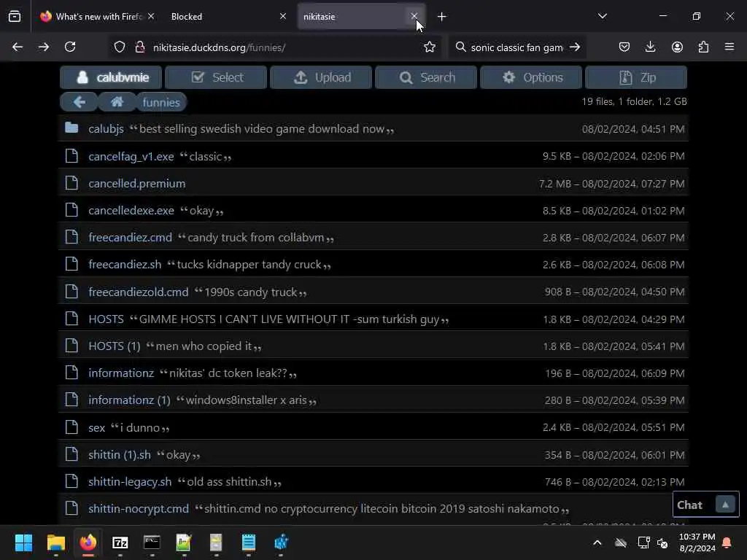Click the funnies breadcrumb
This screenshot has width=747, height=560.
pos(161,102)
